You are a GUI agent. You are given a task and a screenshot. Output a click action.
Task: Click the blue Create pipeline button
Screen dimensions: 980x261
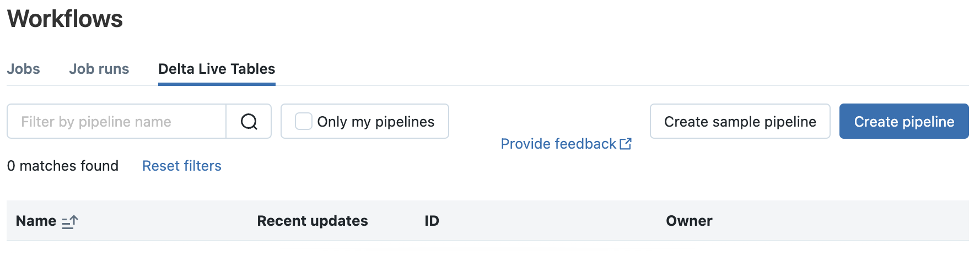[x=904, y=121]
